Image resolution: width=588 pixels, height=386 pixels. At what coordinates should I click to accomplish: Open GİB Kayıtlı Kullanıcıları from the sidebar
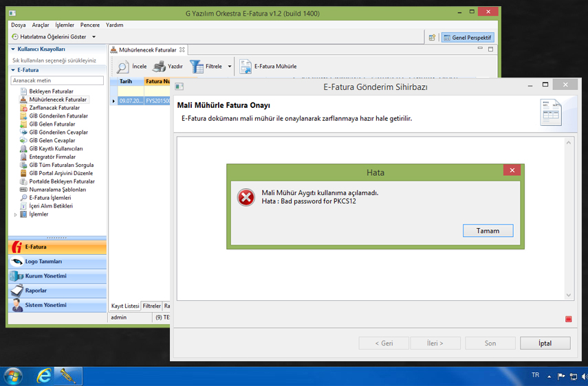point(56,149)
